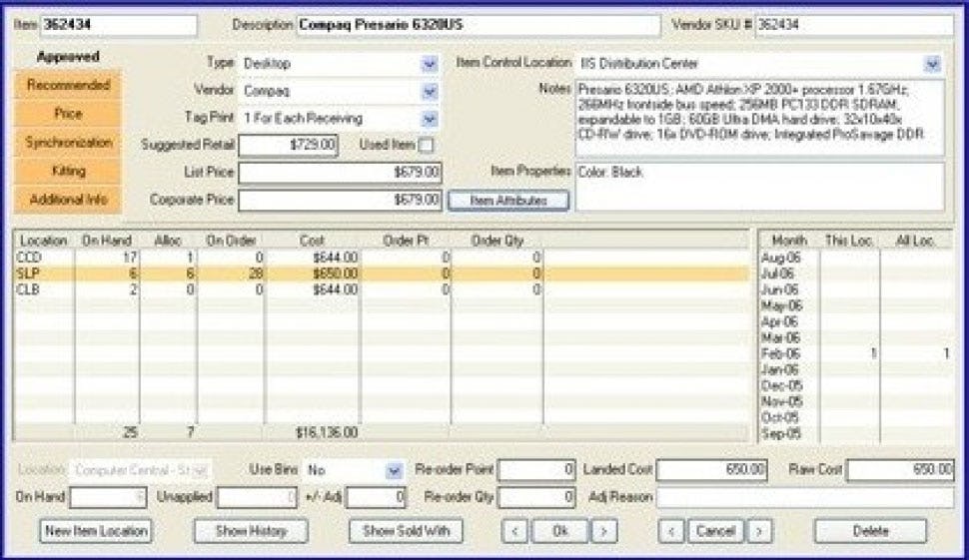This screenshot has width=969, height=560.
Task: Select the Aug-06 month row
Action: [x=856, y=259]
